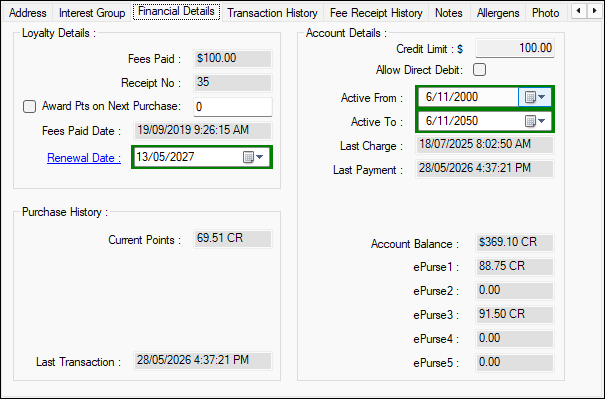Screen dimensions: 605x399
Task: Tick the Allow Direct Debit checkbox
Action: [x=480, y=70]
